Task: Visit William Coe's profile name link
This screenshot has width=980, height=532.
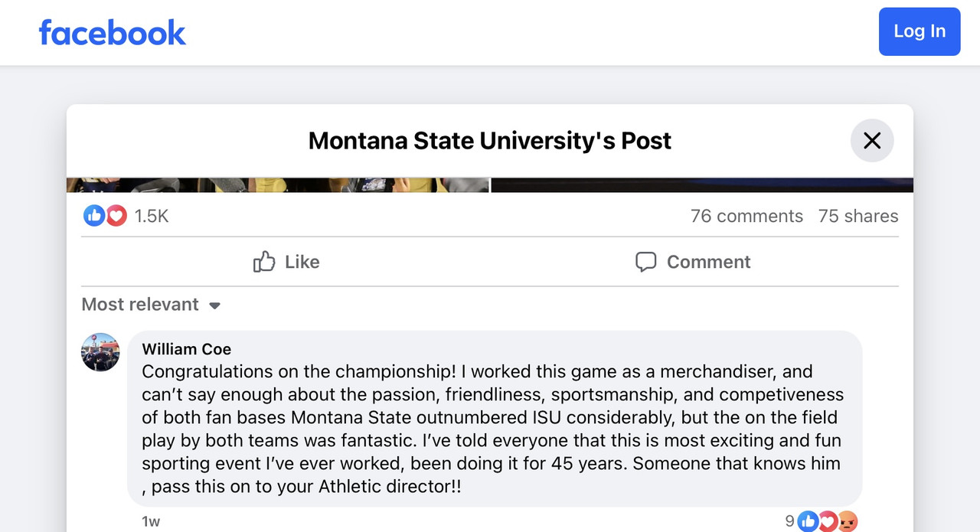Action: (x=186, y=349)
